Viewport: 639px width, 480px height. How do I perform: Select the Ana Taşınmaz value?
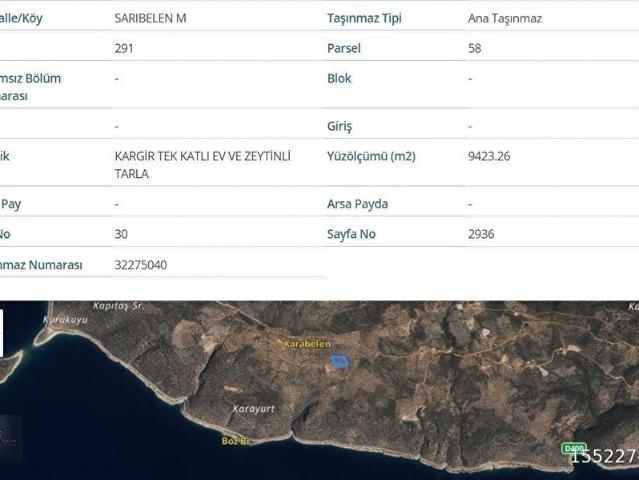coord(505,18)
